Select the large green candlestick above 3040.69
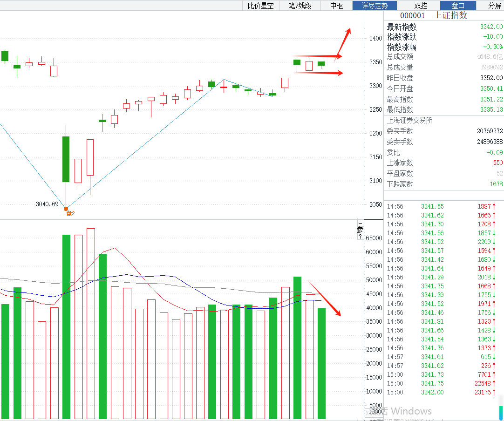 click(x=66, y=159)
